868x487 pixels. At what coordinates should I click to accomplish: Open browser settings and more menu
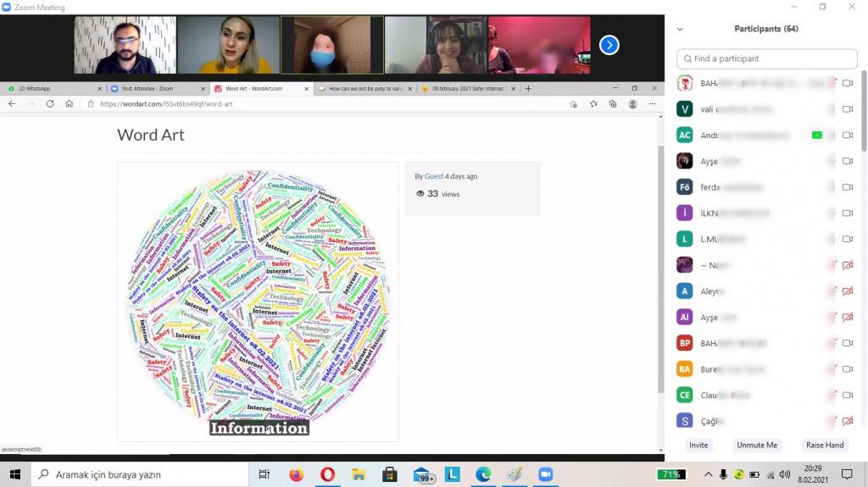[653, 104]
